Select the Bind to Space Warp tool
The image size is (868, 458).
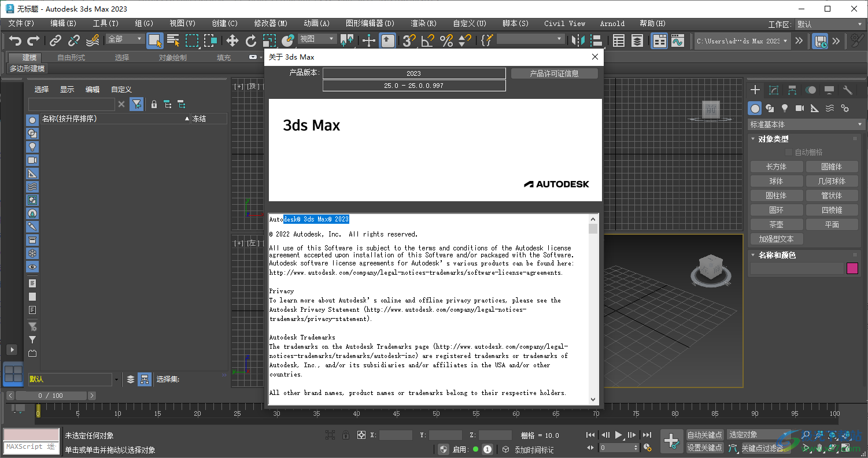tap(93, 40)
